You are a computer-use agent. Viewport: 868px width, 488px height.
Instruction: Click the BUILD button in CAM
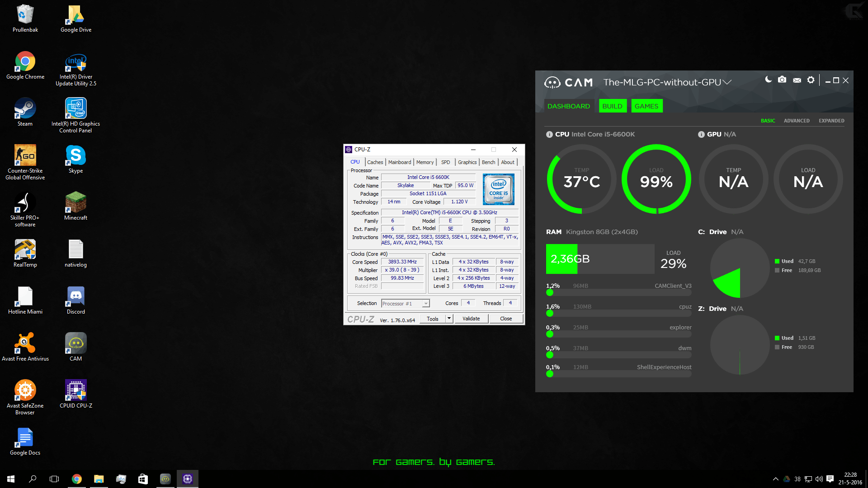coord(612,106)
